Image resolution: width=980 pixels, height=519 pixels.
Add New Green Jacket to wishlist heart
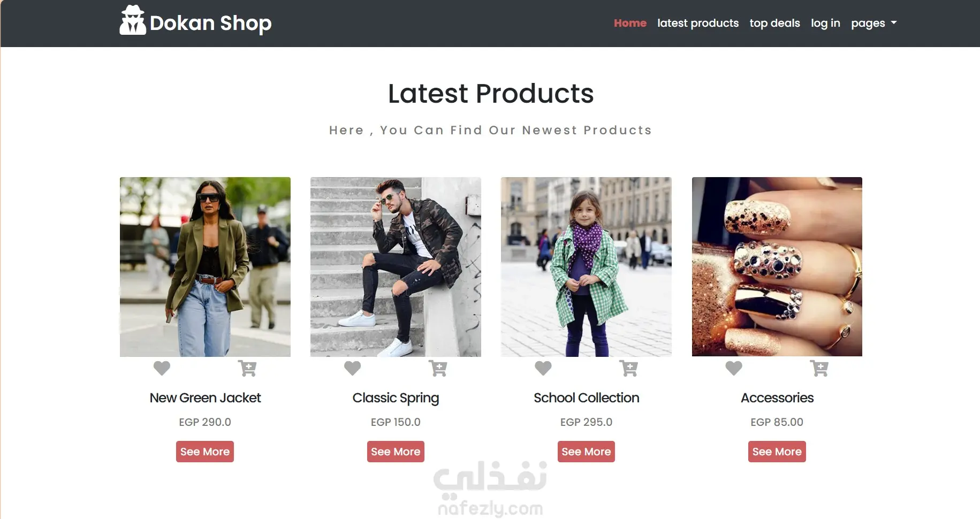162,368
